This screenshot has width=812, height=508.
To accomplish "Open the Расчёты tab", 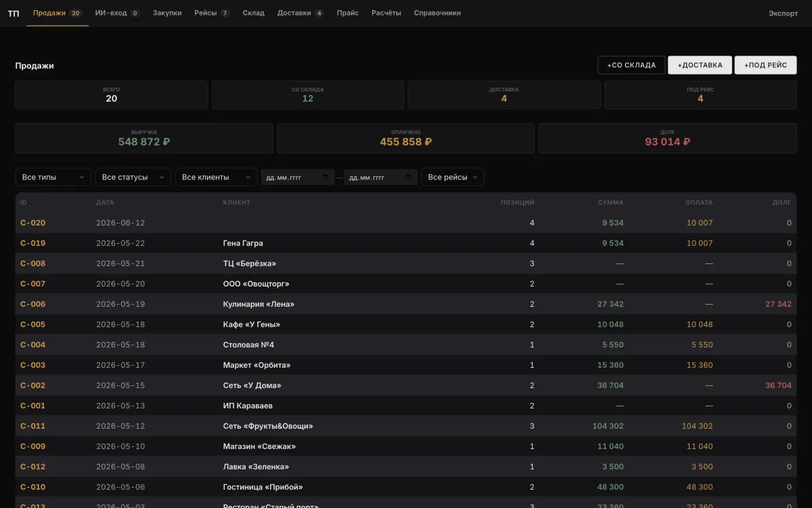I will coord(386,13).
